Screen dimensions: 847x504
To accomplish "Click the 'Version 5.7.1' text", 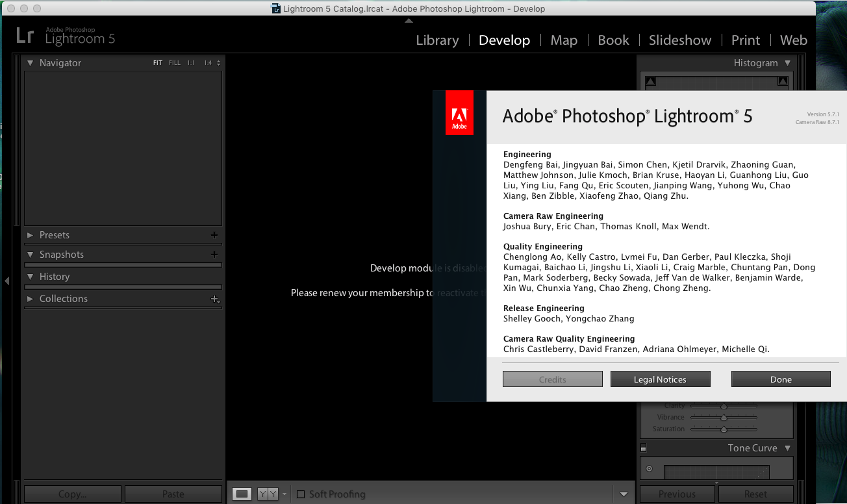I will point(823,114).
